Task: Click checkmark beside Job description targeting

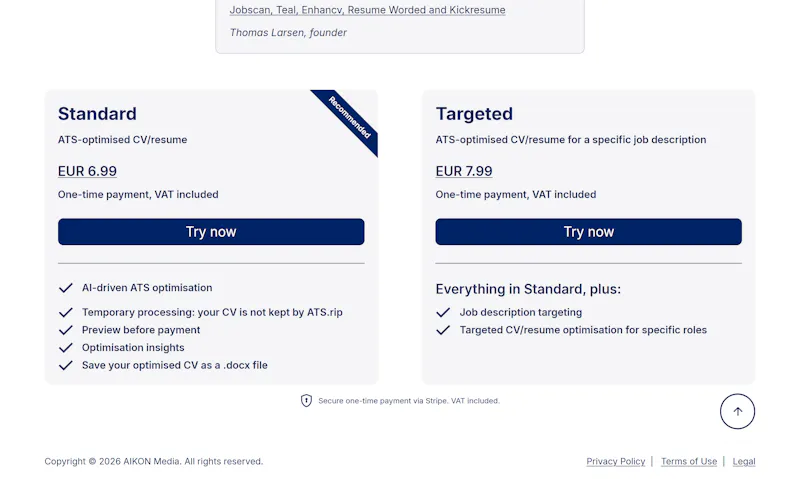Action: [x=443, y=312]
